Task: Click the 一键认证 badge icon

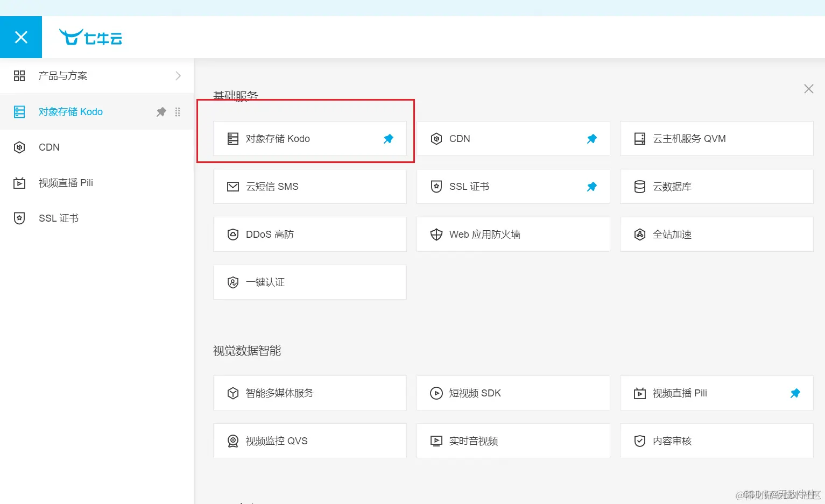Action: click(x=233, y=282)
